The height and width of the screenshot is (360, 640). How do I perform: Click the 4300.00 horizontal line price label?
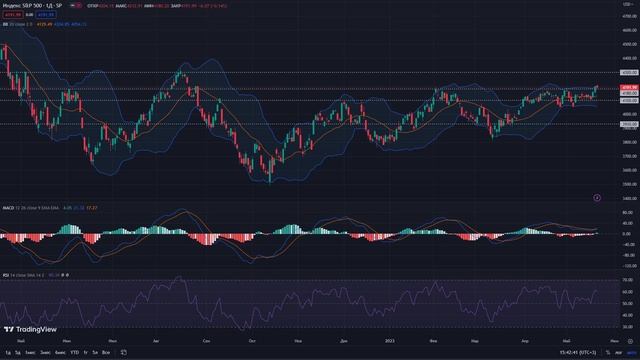coord(629,72)
